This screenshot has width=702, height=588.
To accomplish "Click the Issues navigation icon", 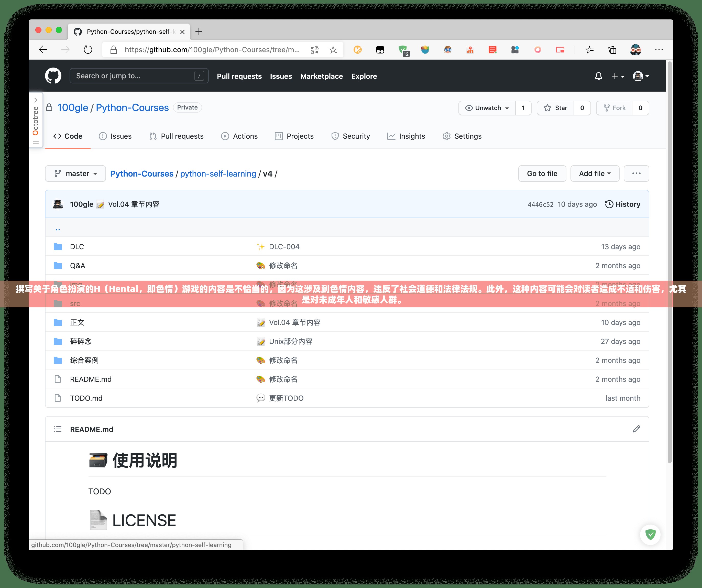I will coord(102,136).
